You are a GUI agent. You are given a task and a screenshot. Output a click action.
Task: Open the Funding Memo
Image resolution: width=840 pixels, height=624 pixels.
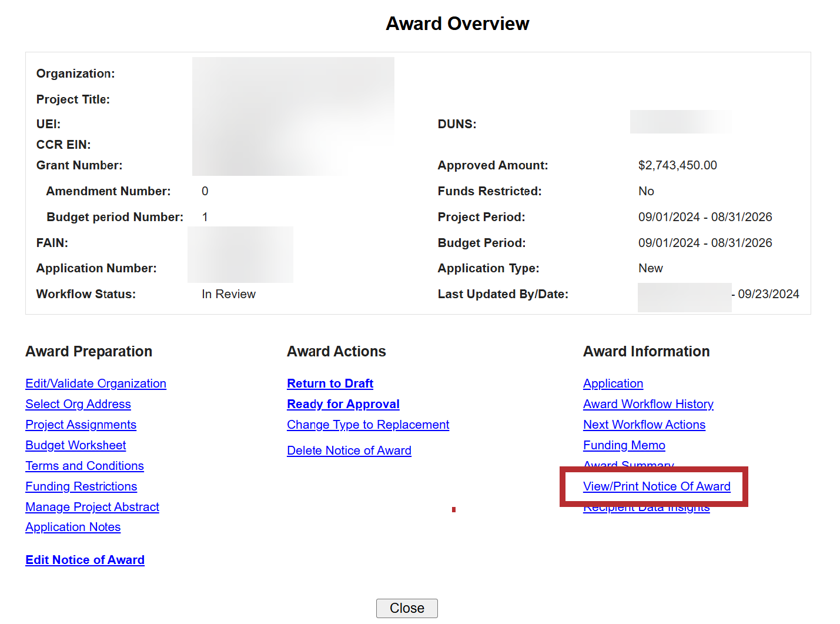(624, 445)
